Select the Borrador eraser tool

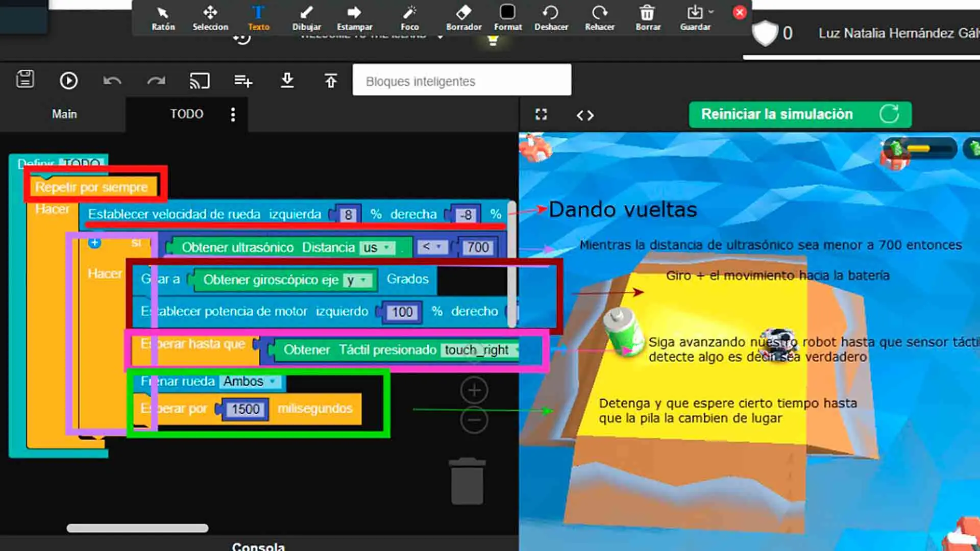(463, 18)
